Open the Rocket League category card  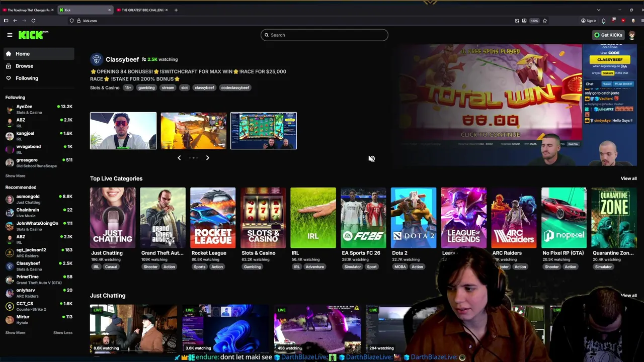tap(213, 218)
